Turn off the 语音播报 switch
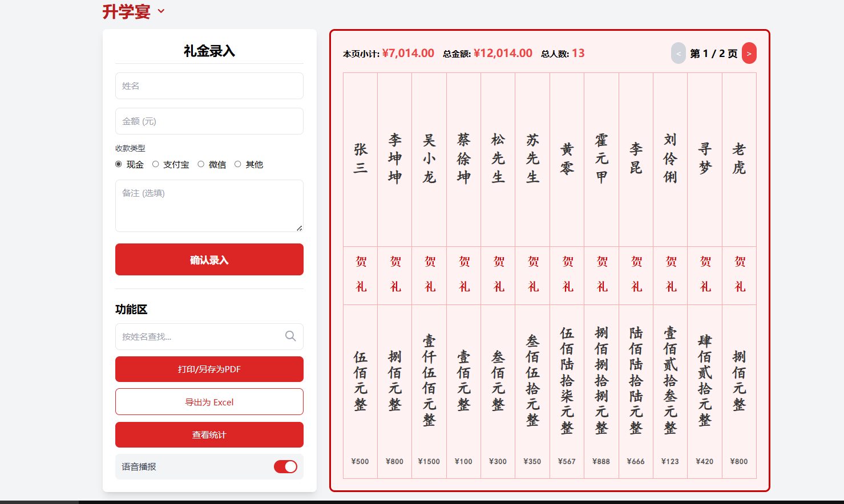The width and height of the screenshot is (844, 504). coord(285,467)
